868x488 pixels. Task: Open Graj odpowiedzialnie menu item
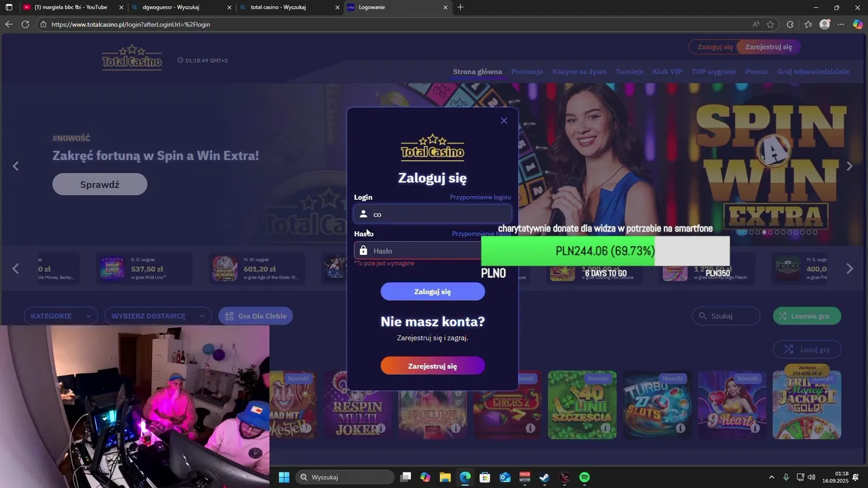pyautogui.click(x=813, y=72)
